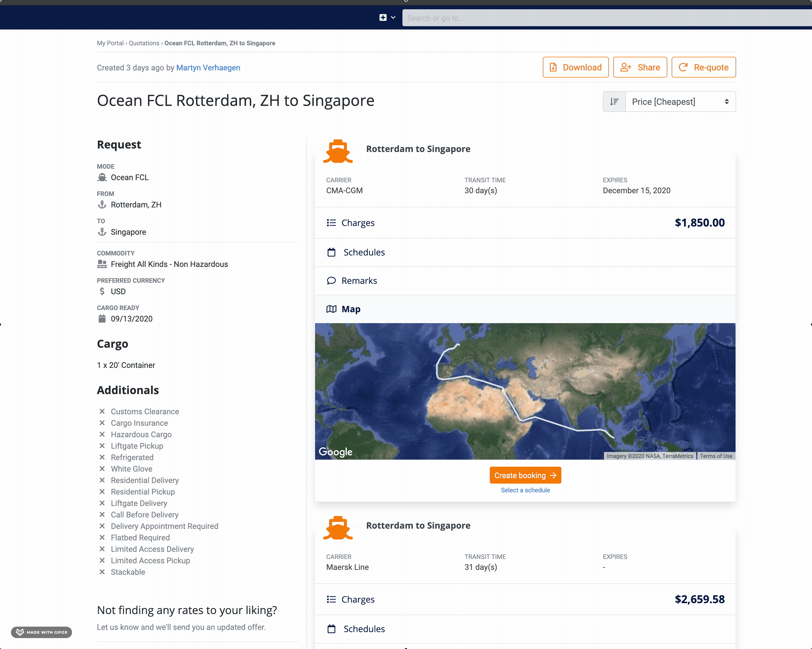The width and height of the screenshot is (812, 649).
Task: Click the X icon beside Refrigerated
Action: 102,457
